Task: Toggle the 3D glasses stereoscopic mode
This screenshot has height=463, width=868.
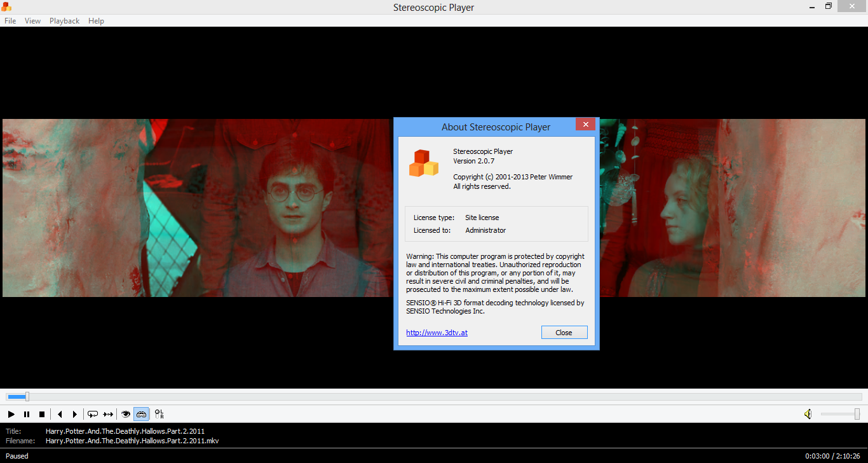Action: [x=141, y=414]
